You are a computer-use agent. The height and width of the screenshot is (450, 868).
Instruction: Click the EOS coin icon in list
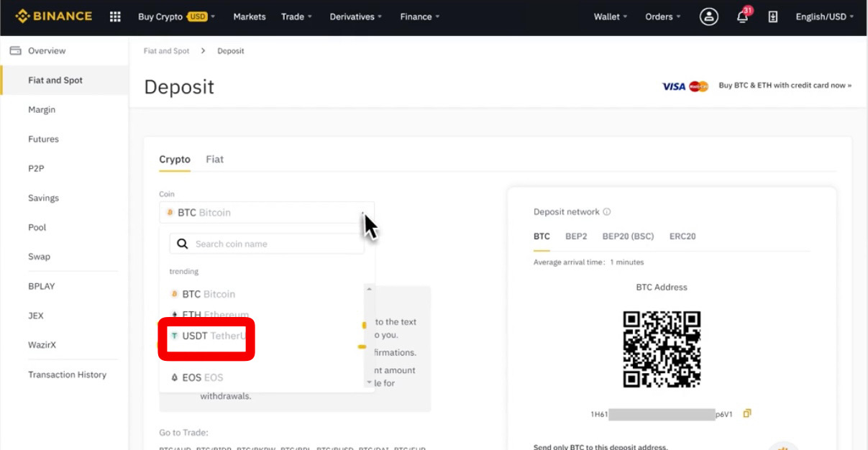[174, 377]
